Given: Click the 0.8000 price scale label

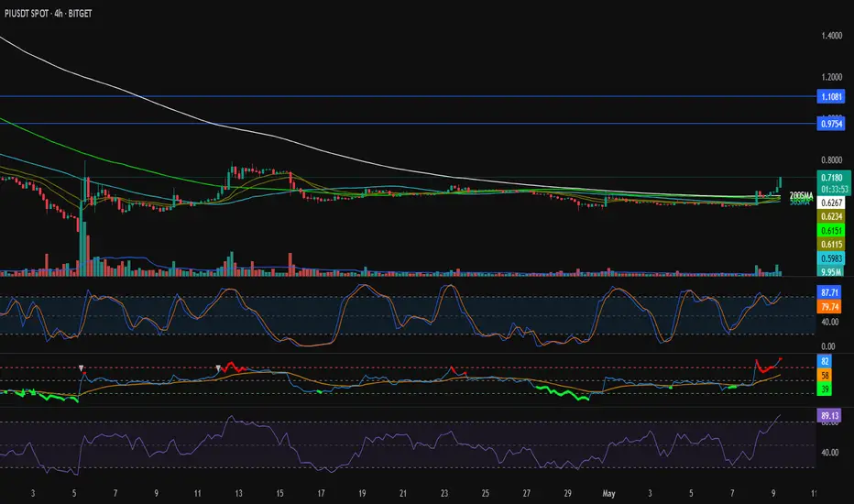Looking at the screenshot, I should (832, 160).
